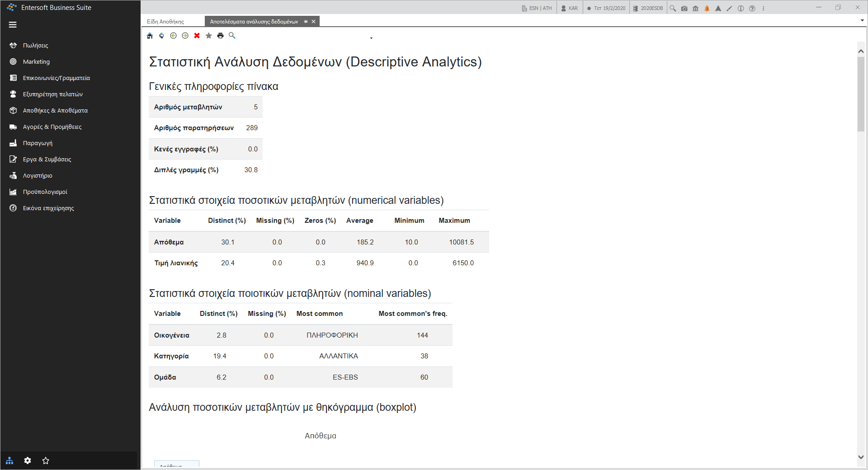
Task: Expand the toolbar options dropdown arrow
Action: 371,38
